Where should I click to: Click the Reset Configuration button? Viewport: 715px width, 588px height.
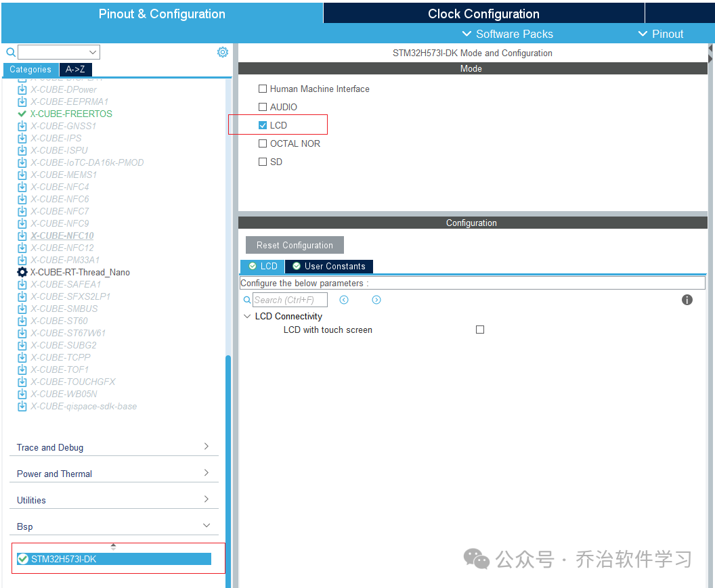(295, 245)
